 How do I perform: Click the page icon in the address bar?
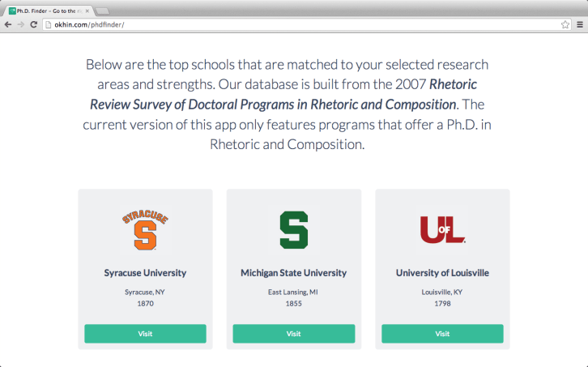[x=48, y=25]
